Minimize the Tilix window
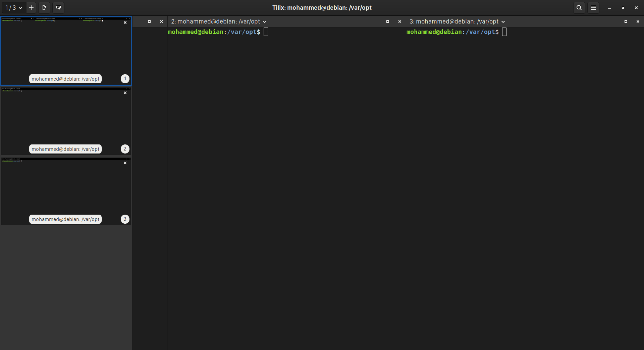Viewport: 644px width, 350px height. click(609, 8)
